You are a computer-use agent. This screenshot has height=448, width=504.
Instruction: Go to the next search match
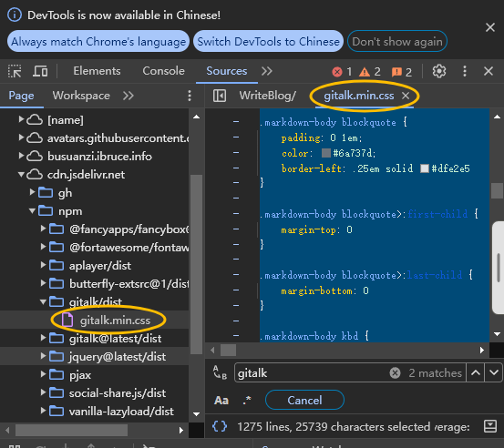pyautogui.click(x=494, y=372)
